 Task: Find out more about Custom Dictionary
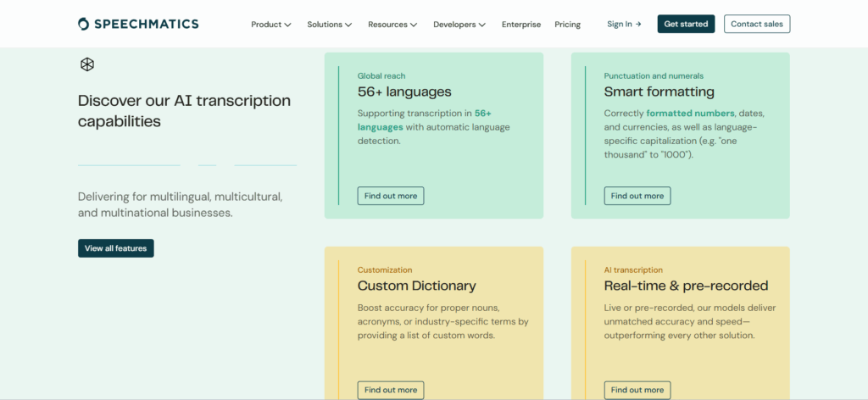point(390,390)
